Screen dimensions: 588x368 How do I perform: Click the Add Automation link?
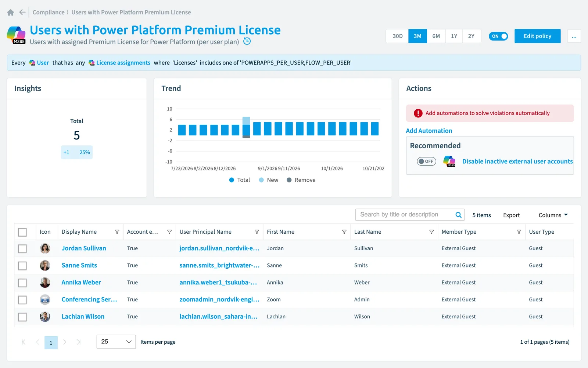[x=429, y=131]
